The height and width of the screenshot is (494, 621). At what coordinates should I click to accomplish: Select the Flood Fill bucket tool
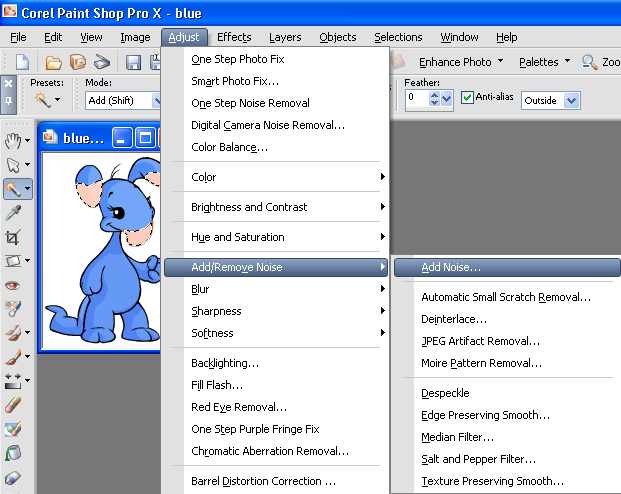point(13,453)
